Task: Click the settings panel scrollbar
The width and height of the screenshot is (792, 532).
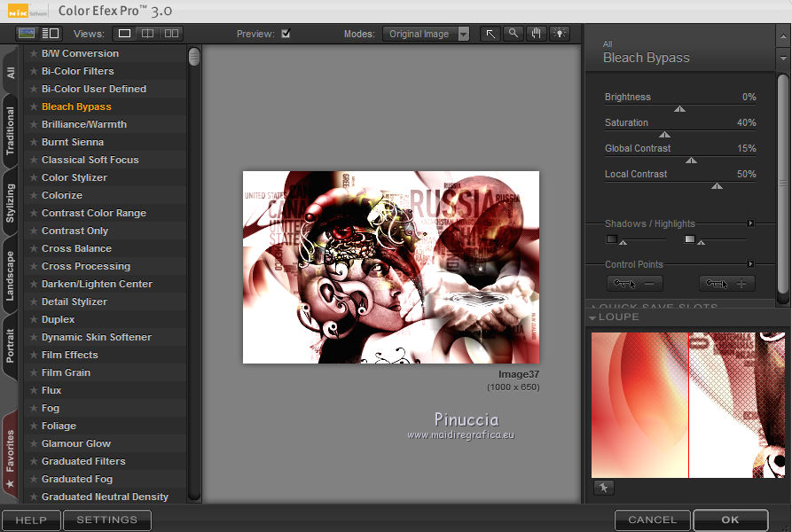Action: tap(783, 184)
